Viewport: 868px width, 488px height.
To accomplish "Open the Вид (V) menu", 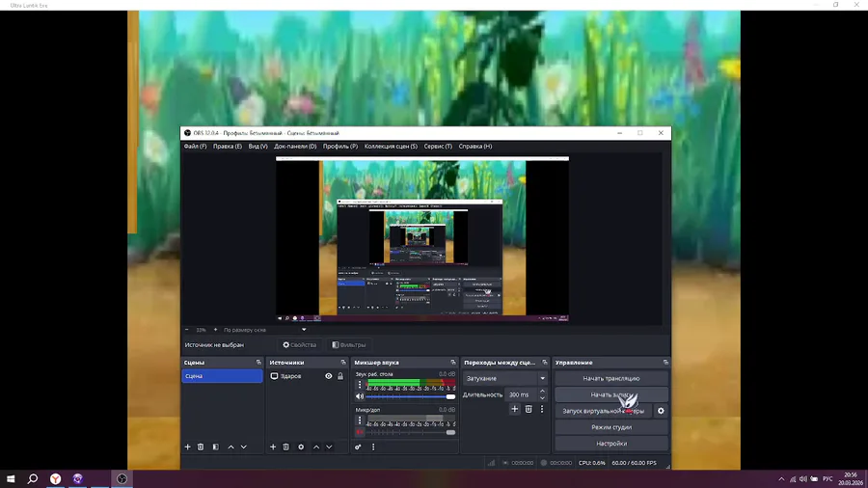I will click(258, 147).
